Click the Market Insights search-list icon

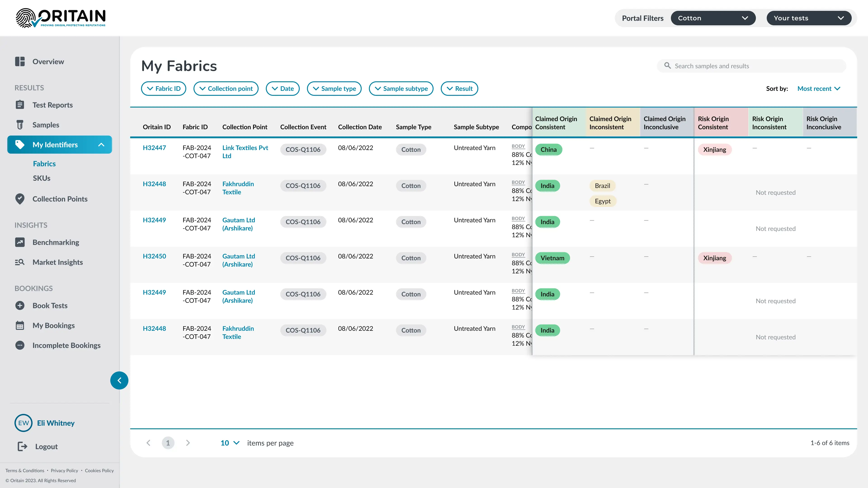20,262
